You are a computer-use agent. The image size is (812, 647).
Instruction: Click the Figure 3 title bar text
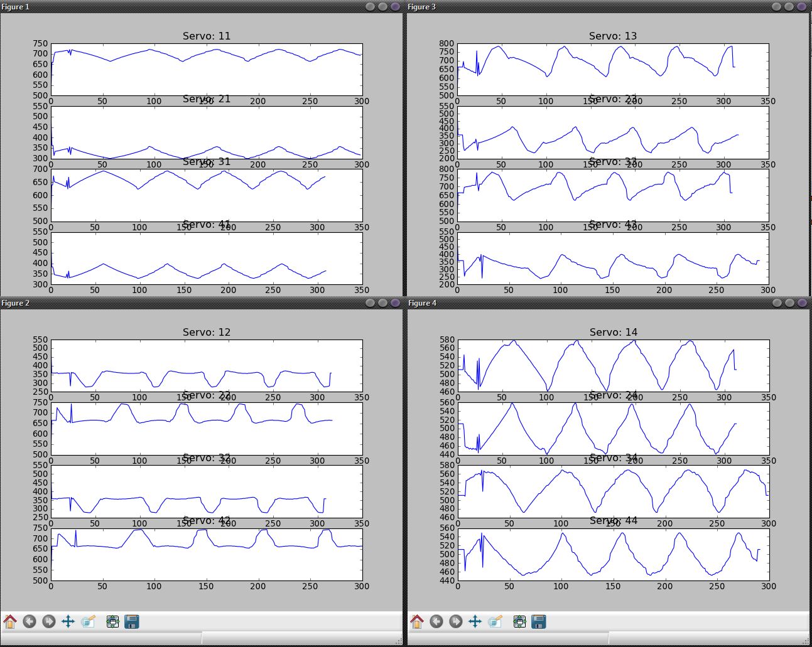point(422,7)
